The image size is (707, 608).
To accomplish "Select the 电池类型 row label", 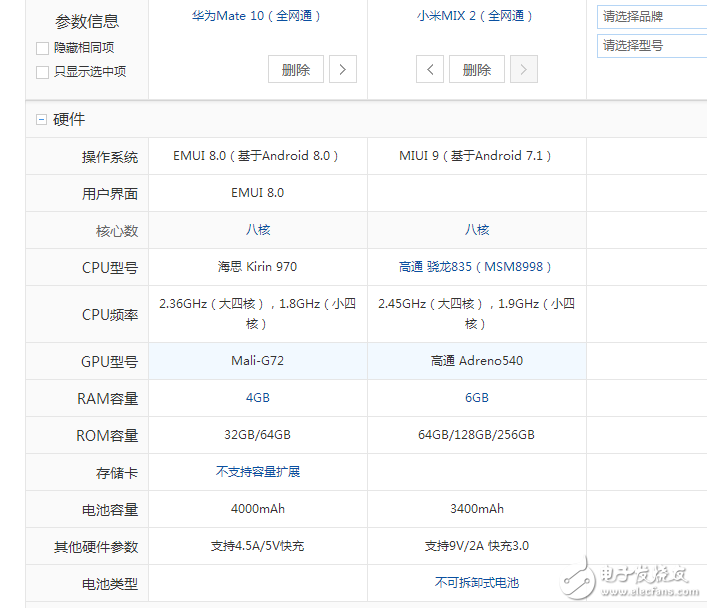I will 110,584.
